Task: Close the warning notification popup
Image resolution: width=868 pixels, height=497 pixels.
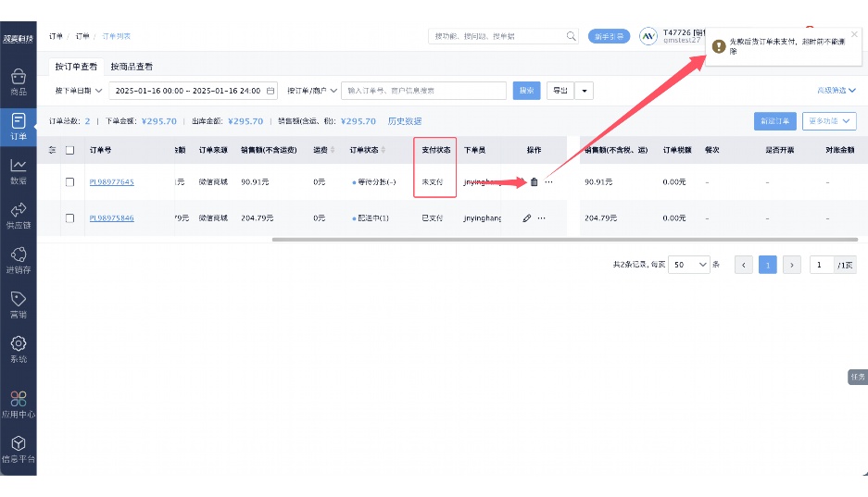Action: click(x=854, y=34)
